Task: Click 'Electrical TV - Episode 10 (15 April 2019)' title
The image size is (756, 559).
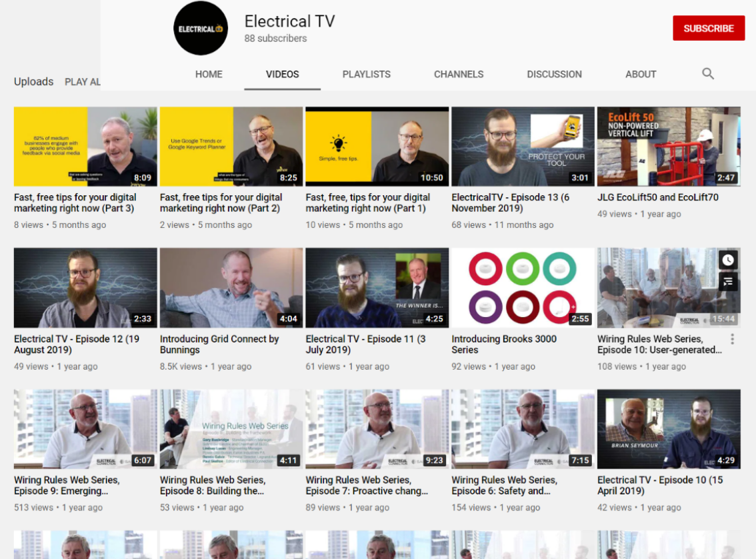Action: [660, 485]
